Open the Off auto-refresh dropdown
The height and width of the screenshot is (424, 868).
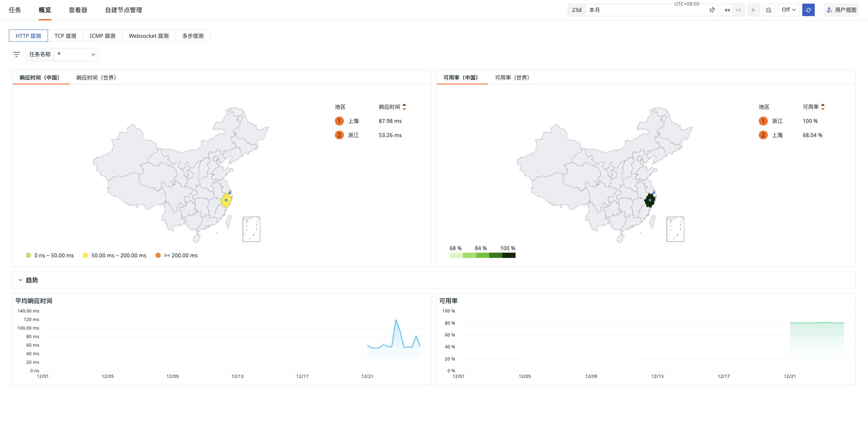click(788, 10)
